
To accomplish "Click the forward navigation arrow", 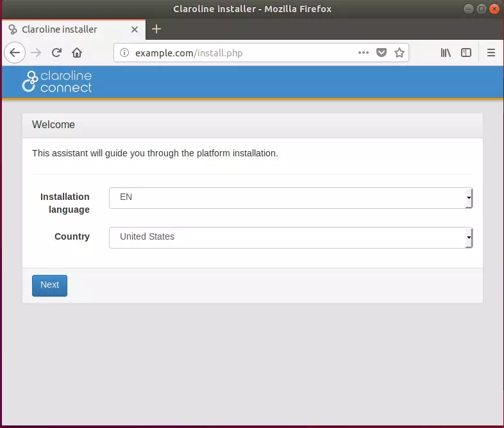I will click(x=36, y=53).
